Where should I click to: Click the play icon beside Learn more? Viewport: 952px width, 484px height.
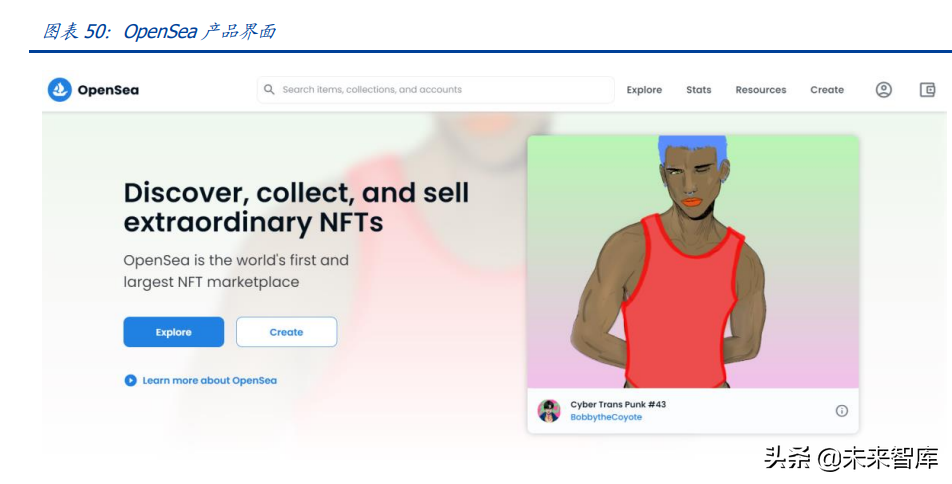click(x=130, y=380)
